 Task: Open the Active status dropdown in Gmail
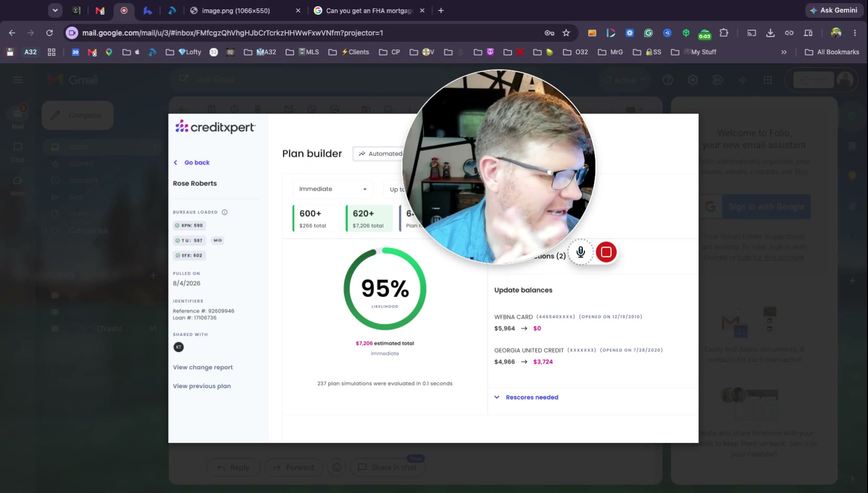625,80
